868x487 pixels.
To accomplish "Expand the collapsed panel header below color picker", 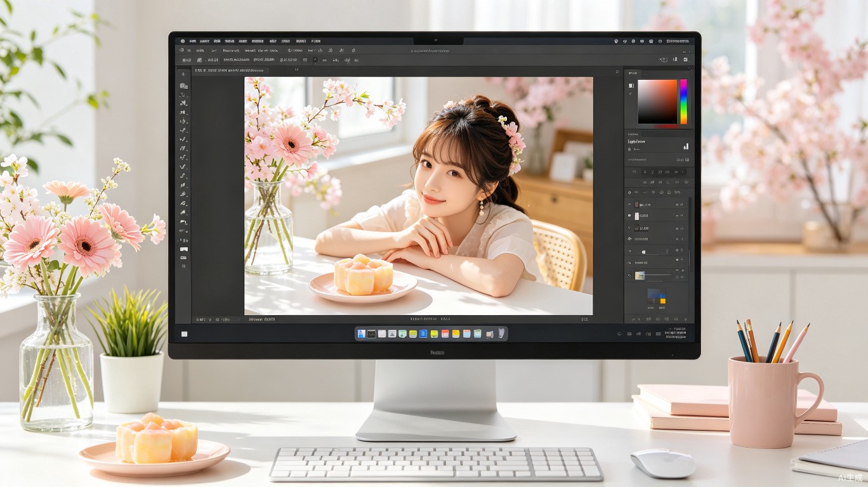I will click(x=658, y=134).
